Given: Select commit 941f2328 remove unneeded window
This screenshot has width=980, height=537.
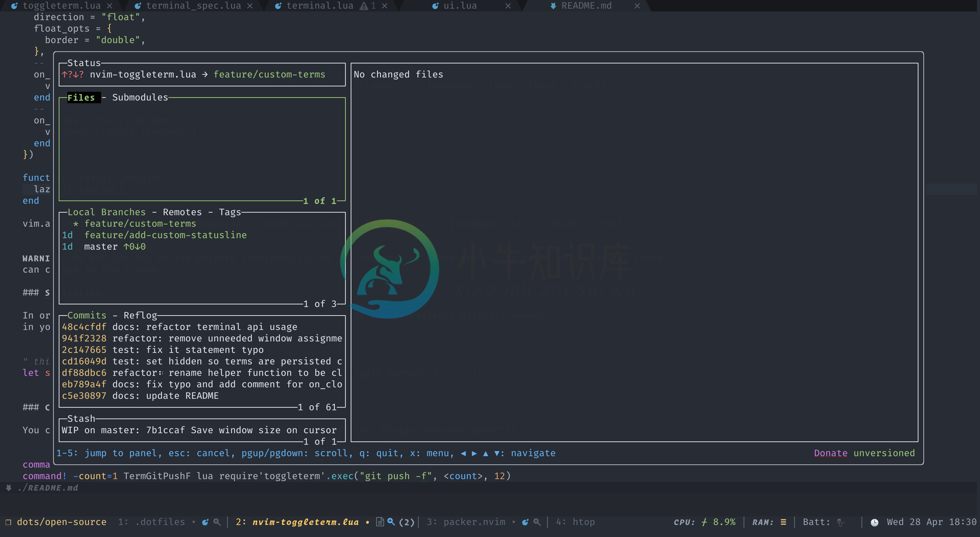Looking at the screenshot, I should tap(202, 338).
